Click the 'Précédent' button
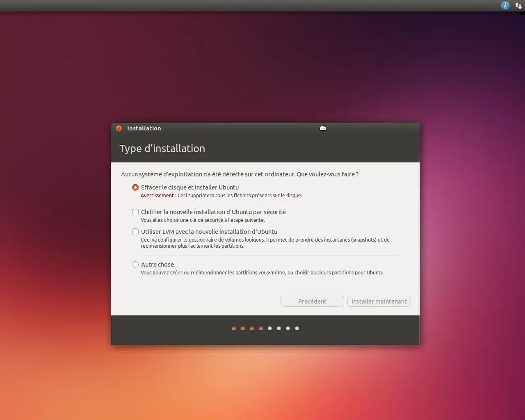 pyautogui.click(x=312, y=301)
